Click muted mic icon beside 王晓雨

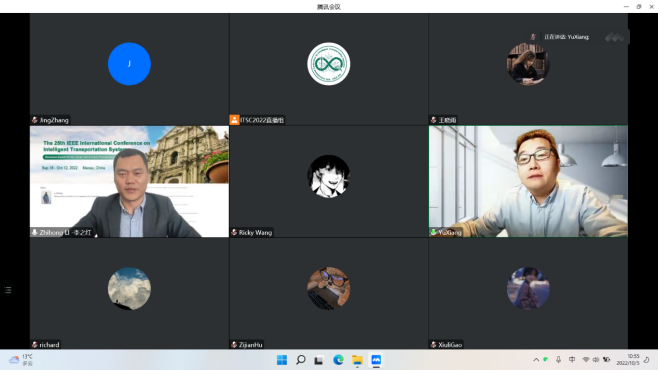coord(433,120)
